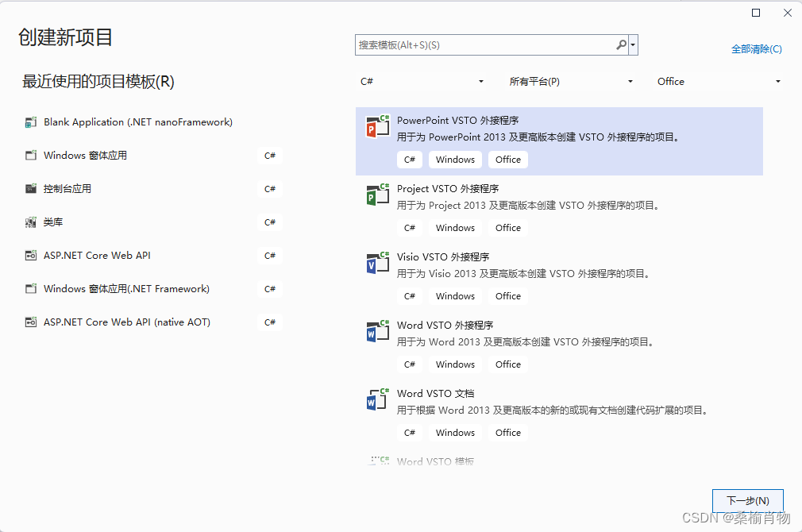Click the Word VSTO 外接程序 template icon
802x532 pixels.
(x=378, y=331)
